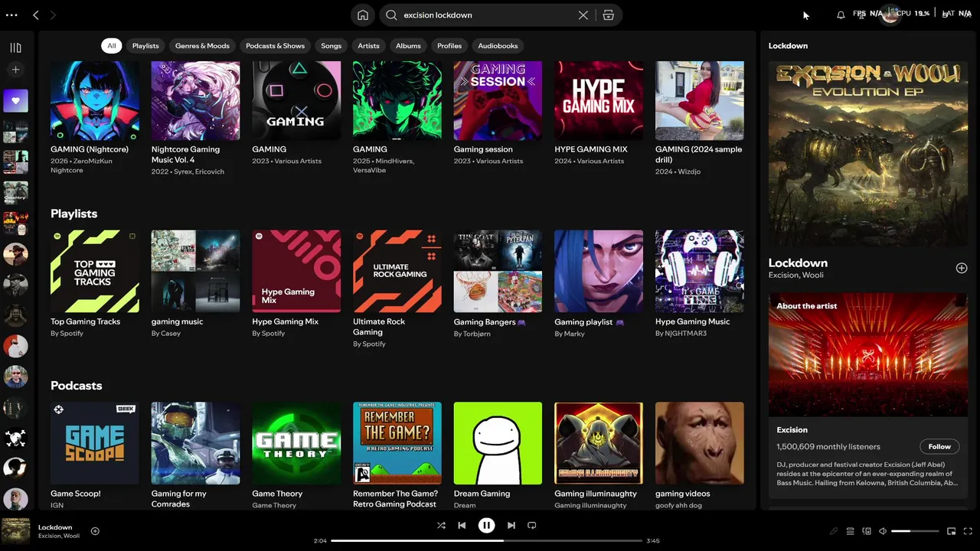Image resolution: width=980 pixels, height=551 pixels.
Task: Select the Albums filter chip
Action: coord(408,45)
